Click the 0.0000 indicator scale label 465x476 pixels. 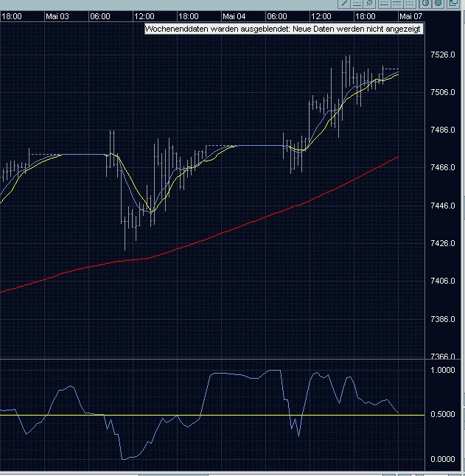[443, 459]
